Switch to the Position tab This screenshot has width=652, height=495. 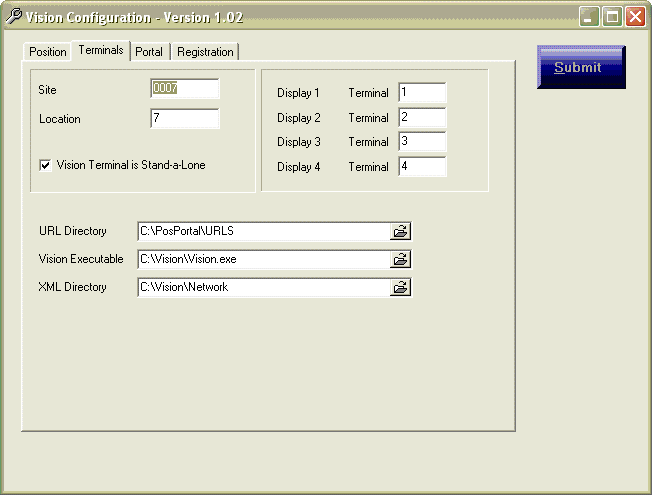point(47,52)
